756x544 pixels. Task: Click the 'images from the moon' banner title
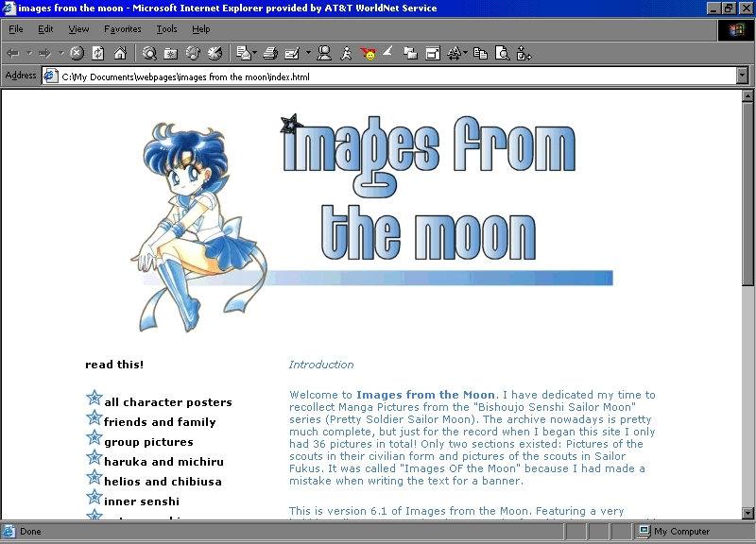click(x=429, y=187)
